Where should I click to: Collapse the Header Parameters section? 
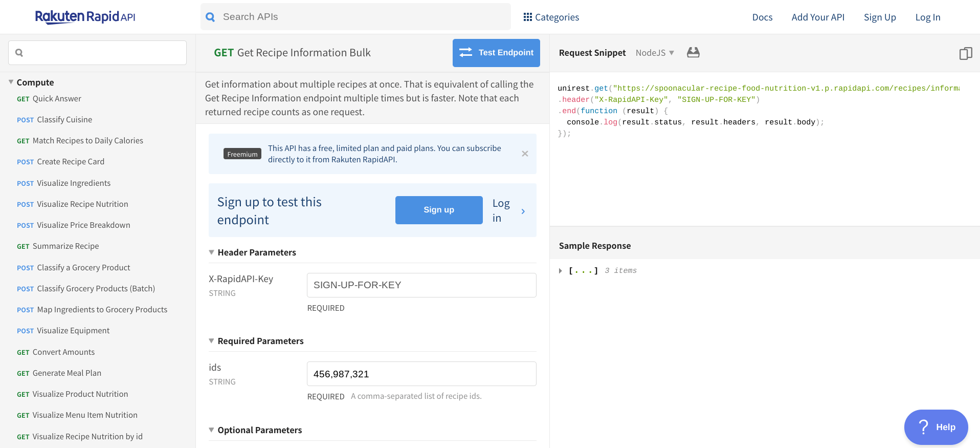pyautogui.click(x=211, y=252)
